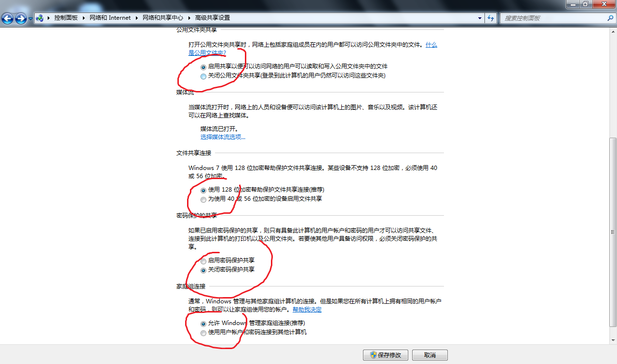This screenshot has width=617, height=364.
Task: Select 网络和 Internet in the address bar breadcrumb
Action: [x=110, y=18]
